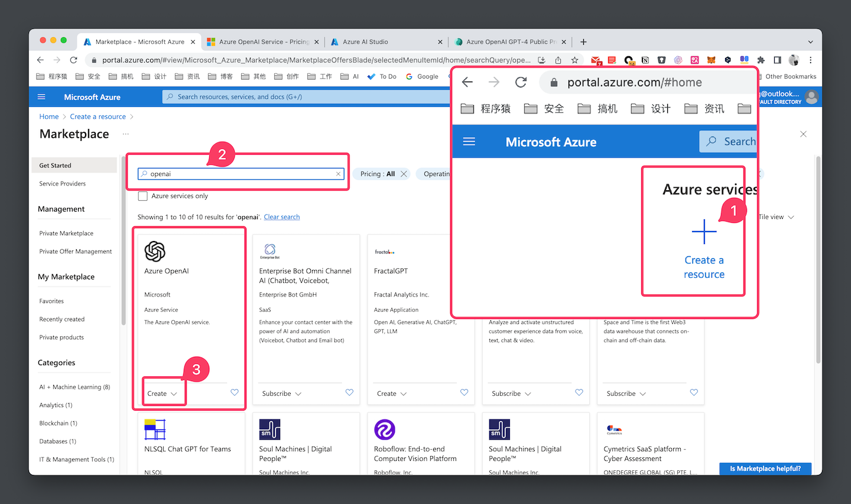
Task: Click the page vertical scrollbar
Action: (x=818, y=260)
